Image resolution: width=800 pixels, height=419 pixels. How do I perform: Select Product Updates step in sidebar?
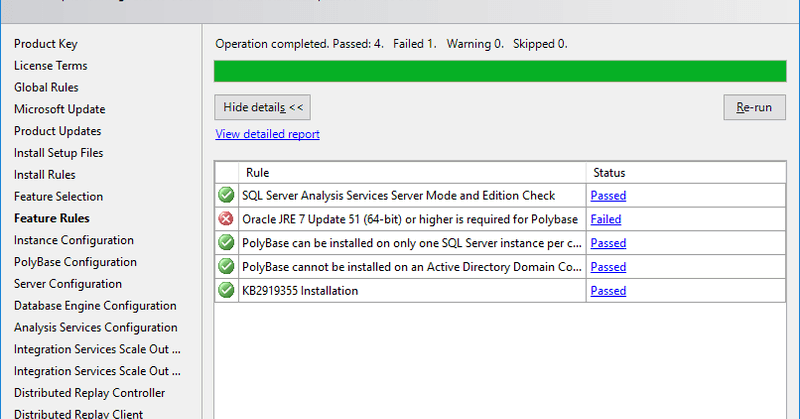tap(58, 131)
